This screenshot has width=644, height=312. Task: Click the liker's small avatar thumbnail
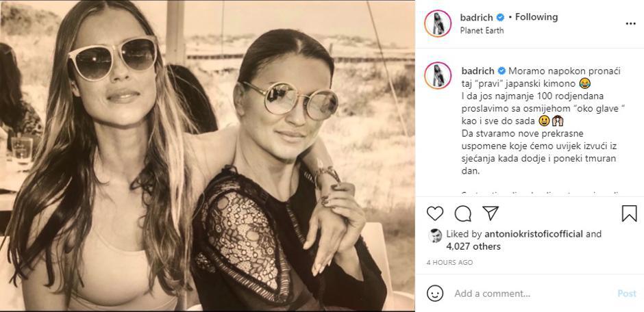435,235
